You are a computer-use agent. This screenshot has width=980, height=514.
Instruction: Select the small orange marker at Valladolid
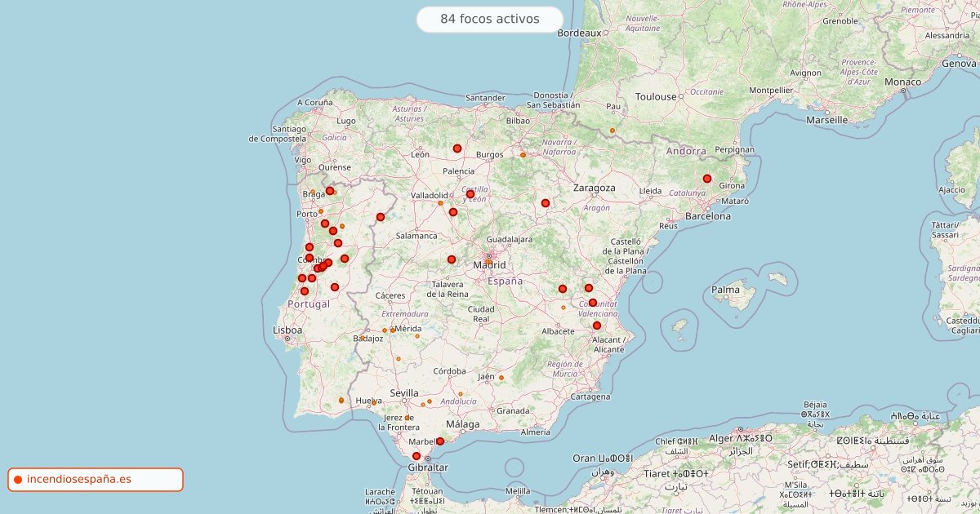[x=440, y=203]
